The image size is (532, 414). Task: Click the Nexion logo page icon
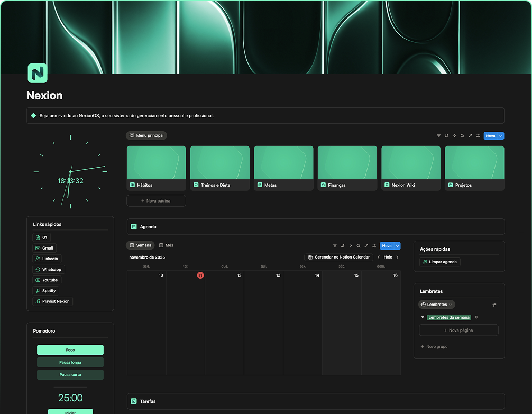point(38,73)
